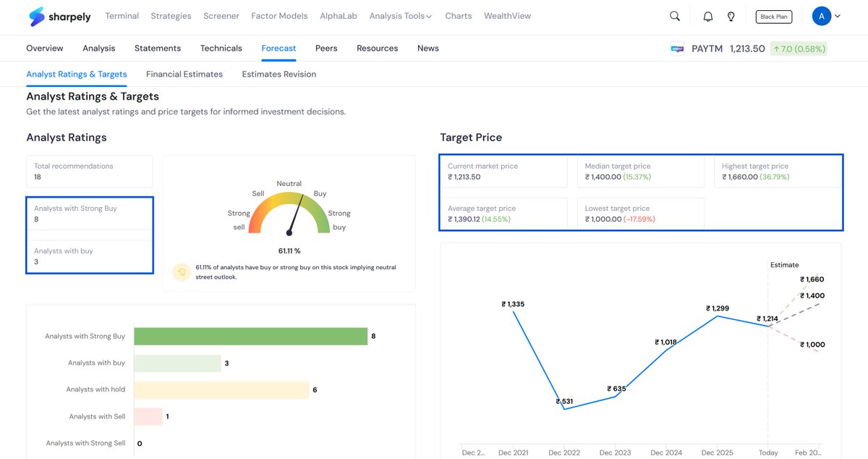Click the lightbulb ideas icon
This screenshot has width=868, height=459.
tap(731, 15)
